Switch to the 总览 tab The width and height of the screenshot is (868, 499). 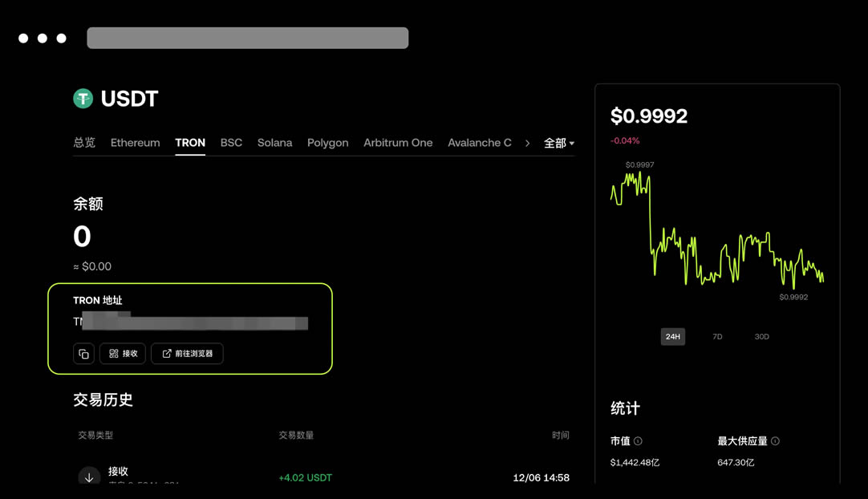(x=84, y=143)
